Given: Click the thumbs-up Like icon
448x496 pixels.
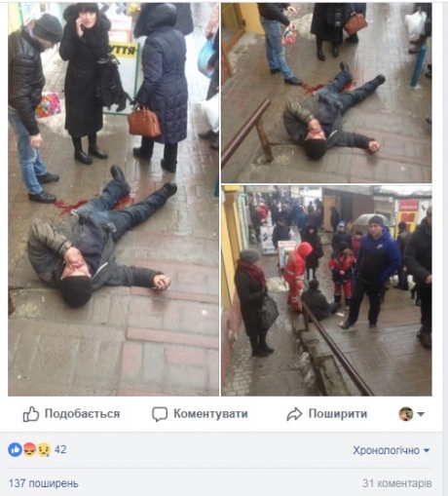Looking at the screenshot, I should [x=31, y=414].
